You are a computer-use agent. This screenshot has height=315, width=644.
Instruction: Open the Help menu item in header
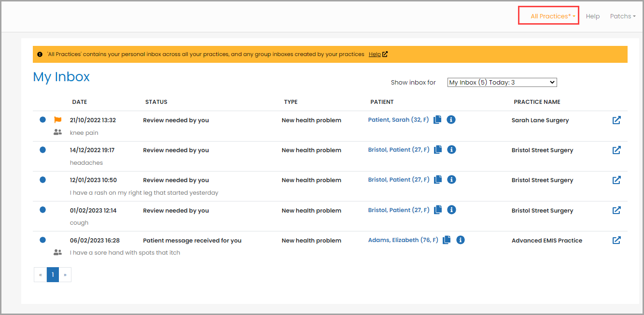point(592,16)
